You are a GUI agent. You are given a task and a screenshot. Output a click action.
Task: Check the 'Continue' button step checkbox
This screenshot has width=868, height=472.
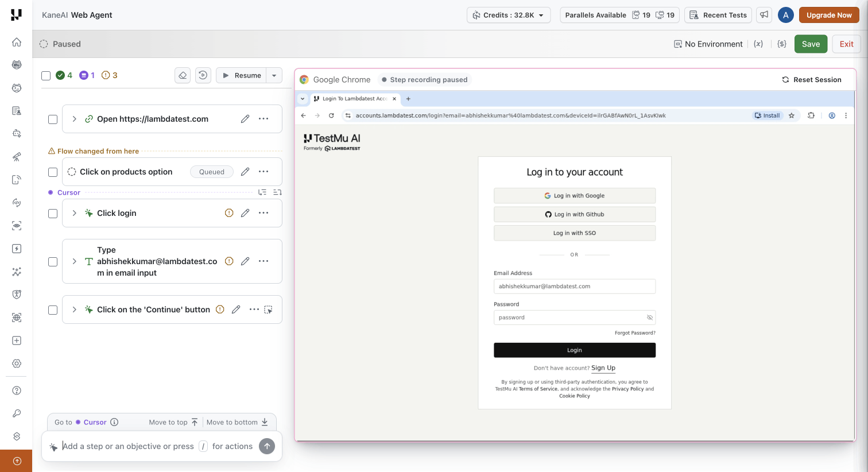pyautogui.click(x=53, y=310)
